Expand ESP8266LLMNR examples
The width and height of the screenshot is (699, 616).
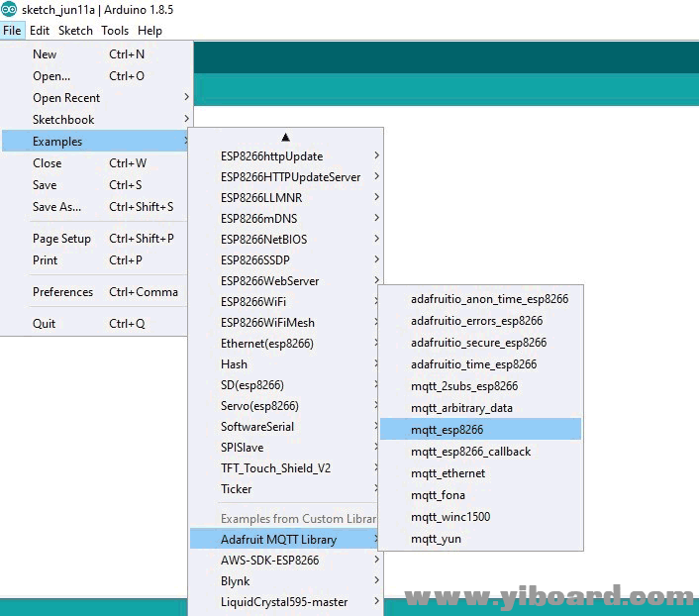[286, 198]
